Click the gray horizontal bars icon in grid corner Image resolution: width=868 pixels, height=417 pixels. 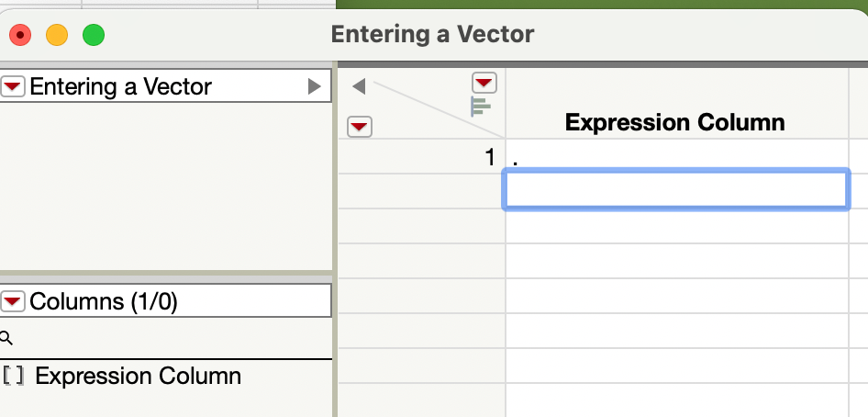tap(481, 107)
